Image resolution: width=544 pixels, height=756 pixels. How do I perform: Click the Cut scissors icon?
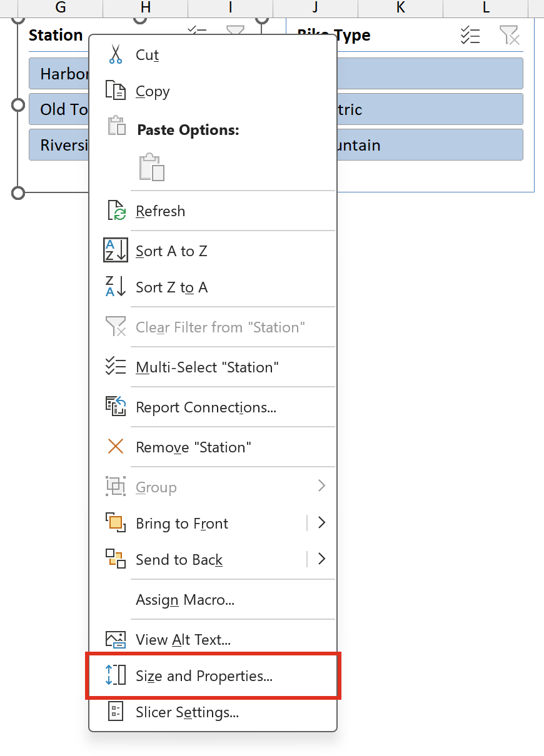coord(116,54)
